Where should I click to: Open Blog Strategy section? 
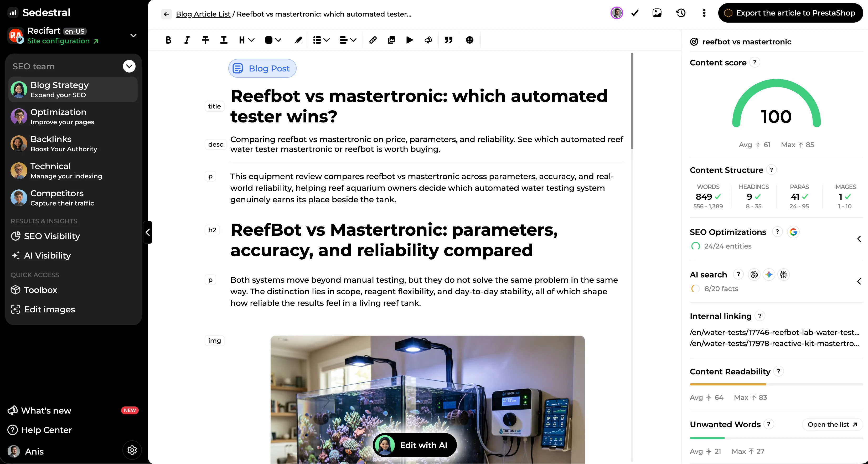pos(73,90)
